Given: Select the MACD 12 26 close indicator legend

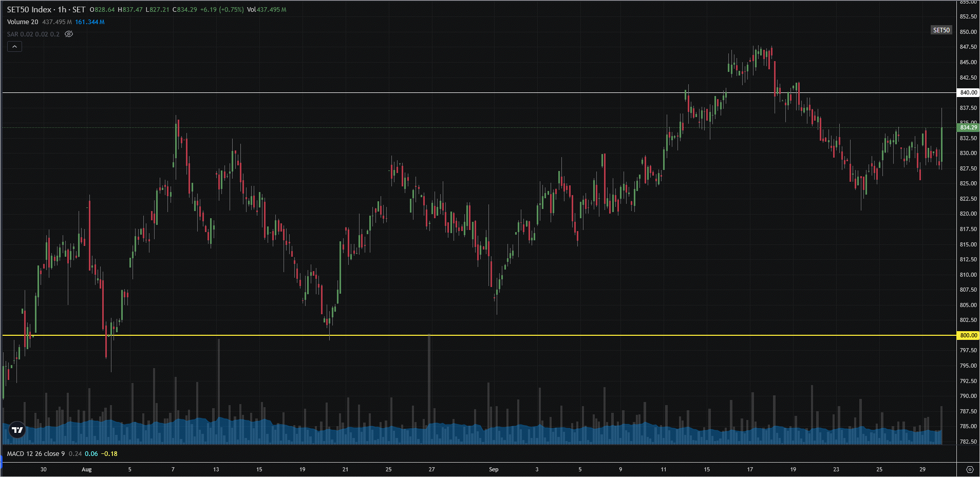Looking at the screenshot, I should (x=36, y=454).
